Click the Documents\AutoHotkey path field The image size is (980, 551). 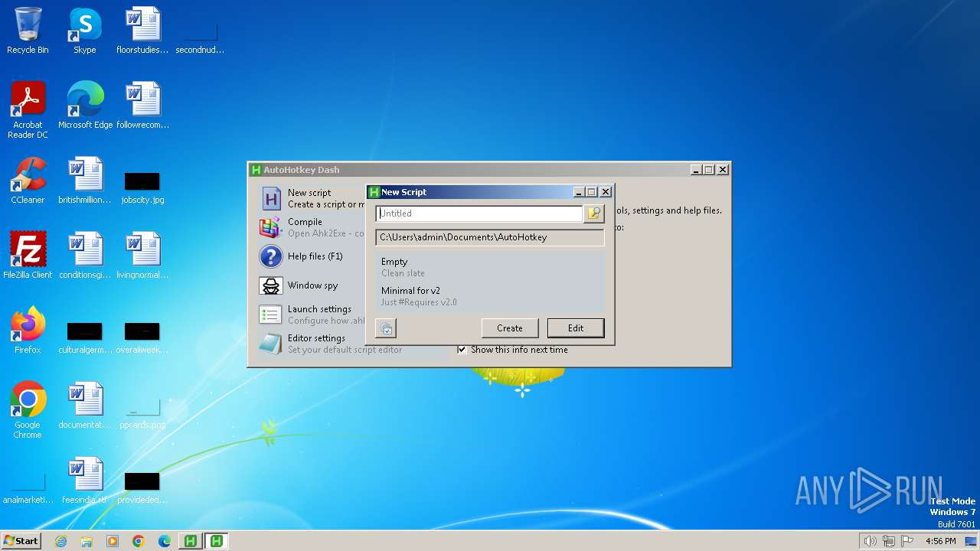[490, 237]
